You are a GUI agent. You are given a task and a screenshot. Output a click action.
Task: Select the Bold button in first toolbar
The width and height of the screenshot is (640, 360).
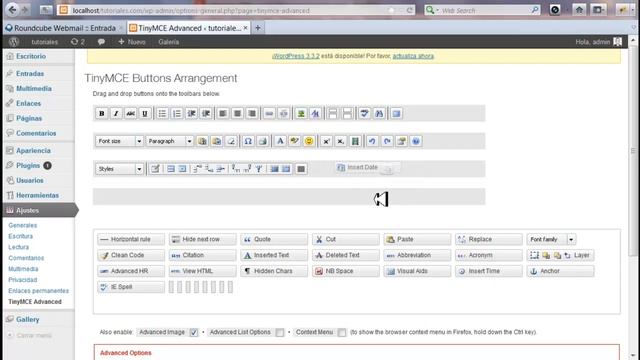point(102,113)
